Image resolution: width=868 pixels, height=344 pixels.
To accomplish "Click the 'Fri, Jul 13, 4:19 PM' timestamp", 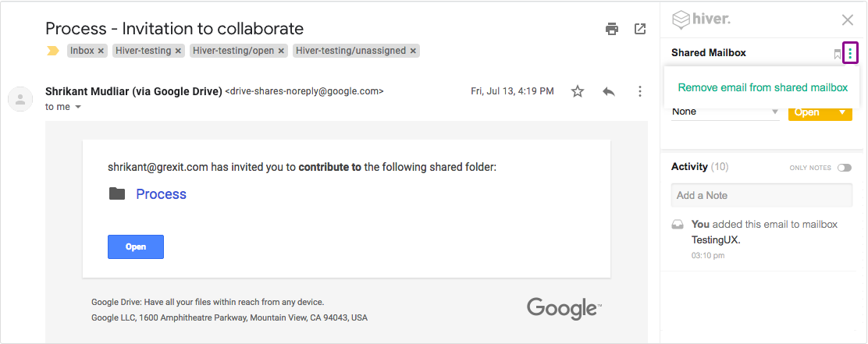I will [512, 91].
